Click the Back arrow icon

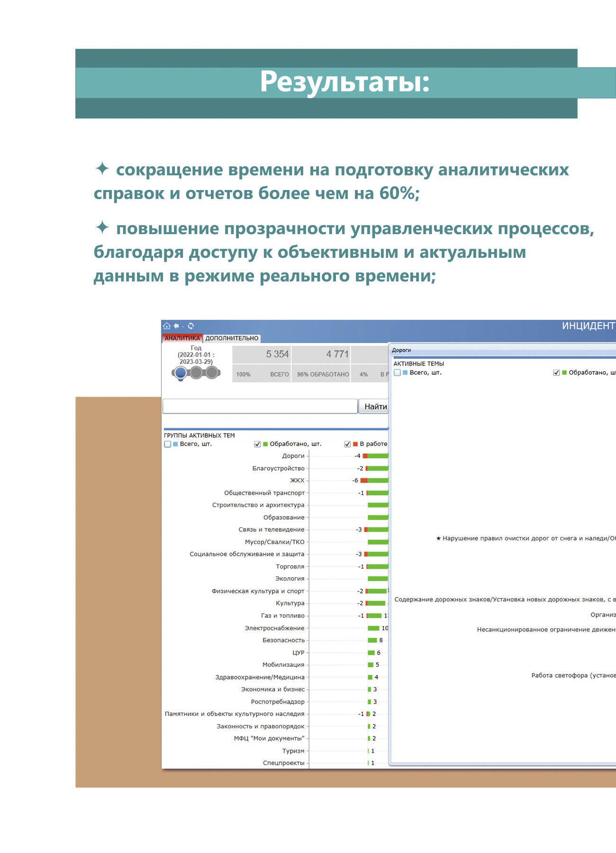click(x=176, y=326)
